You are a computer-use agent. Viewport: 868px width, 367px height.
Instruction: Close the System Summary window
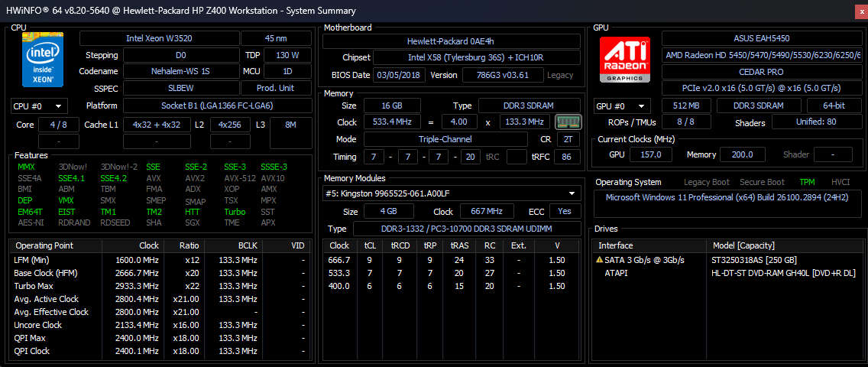click(860, 10)
